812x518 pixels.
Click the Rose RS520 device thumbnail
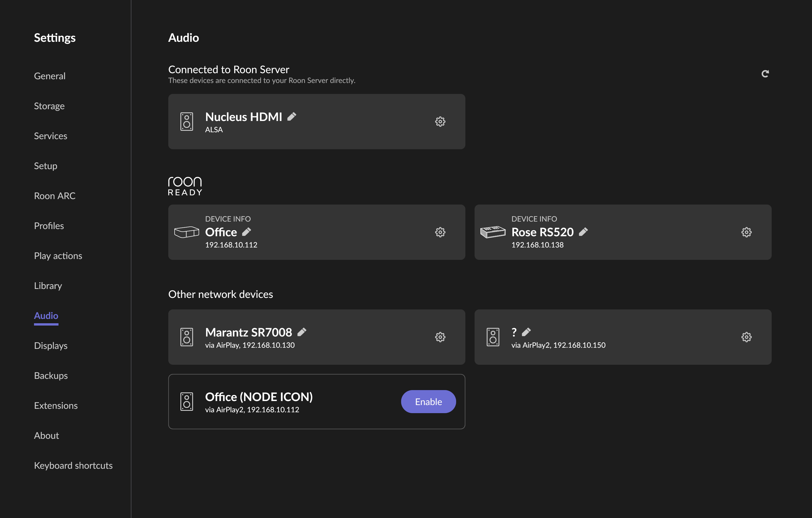pos(493,232)
